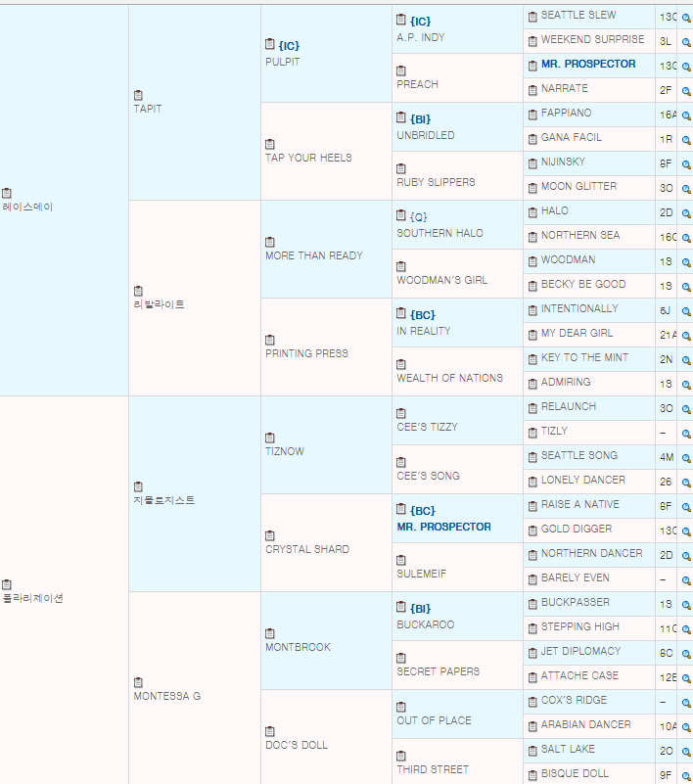This screenshot has height=784, width=693.
Task: Open the bold MR. PROSPECTOR link under PREACH
Action: point(587,65)
